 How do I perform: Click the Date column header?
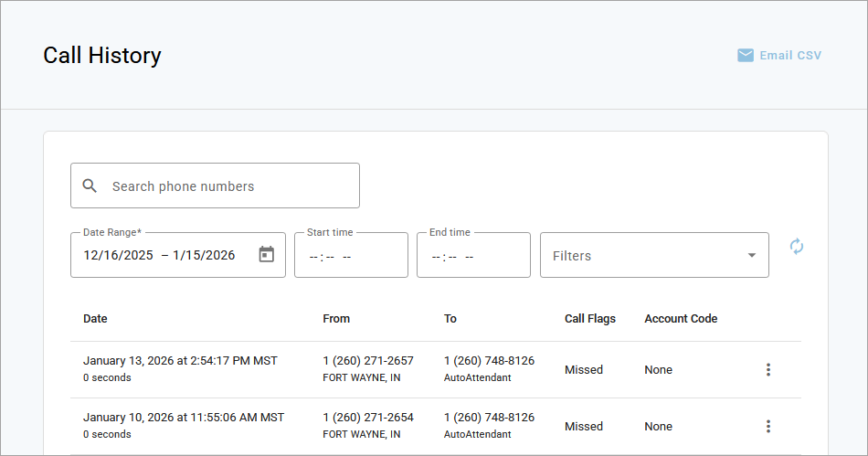pyautogui.click(x=95, y=319)
